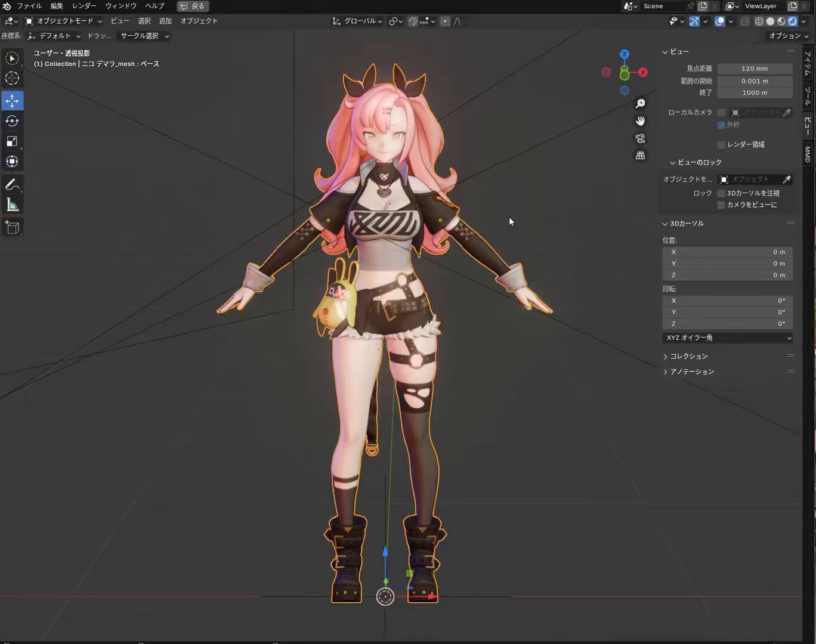Image resolution: width=816 pixels, height=644 pixels.
Task: Select the Move tool in left toolbar
Action: [x=12, y=100]
